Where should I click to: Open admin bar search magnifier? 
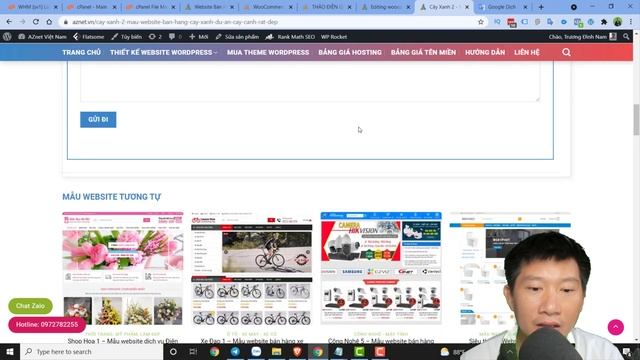coord(626,37)
